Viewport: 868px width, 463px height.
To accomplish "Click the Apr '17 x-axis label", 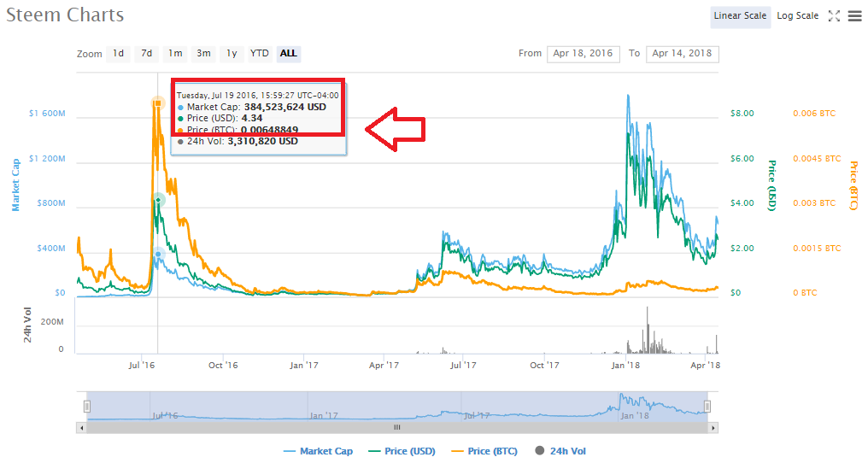I will [x=384, y=366].
